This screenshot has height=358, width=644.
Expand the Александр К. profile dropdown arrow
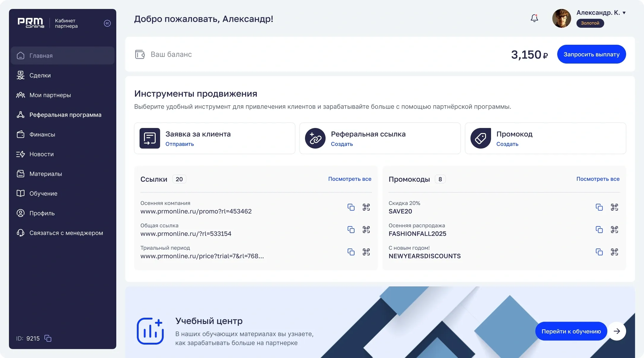624,13
